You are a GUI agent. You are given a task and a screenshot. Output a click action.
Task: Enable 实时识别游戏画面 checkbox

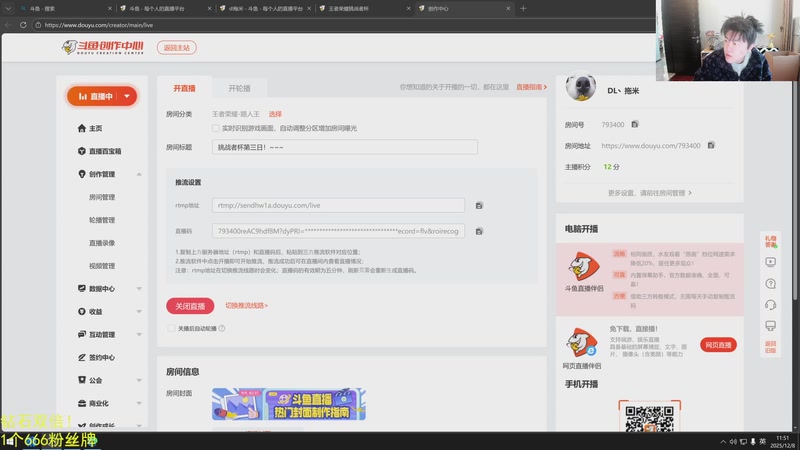(216, 128)
